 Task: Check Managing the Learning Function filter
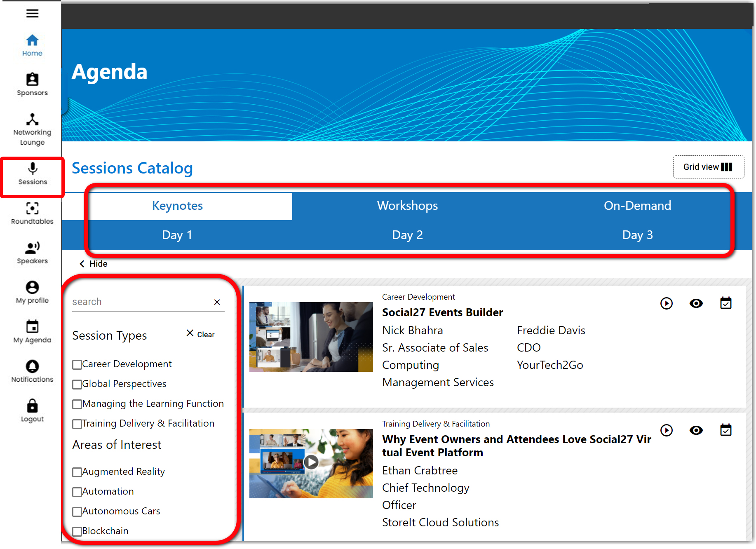[77, 404]
